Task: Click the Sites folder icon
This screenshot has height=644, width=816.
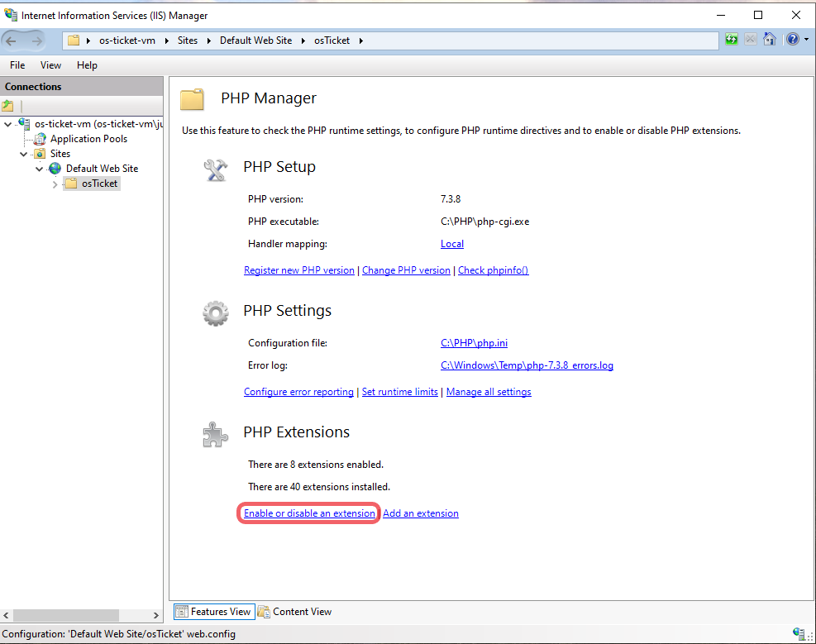Action: 40,154
